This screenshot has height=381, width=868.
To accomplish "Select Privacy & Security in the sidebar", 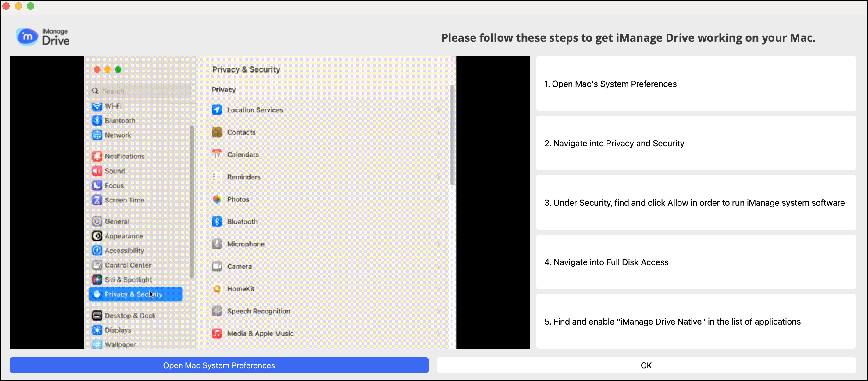I will pyautogui.click(x=135, y=294).
